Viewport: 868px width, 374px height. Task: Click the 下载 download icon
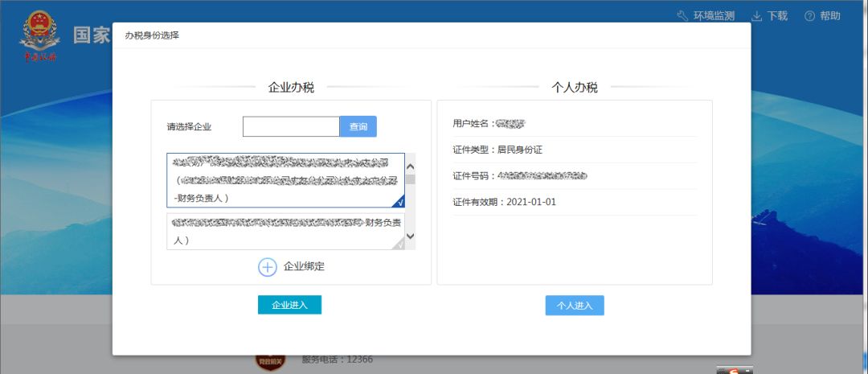click(756, 16)
